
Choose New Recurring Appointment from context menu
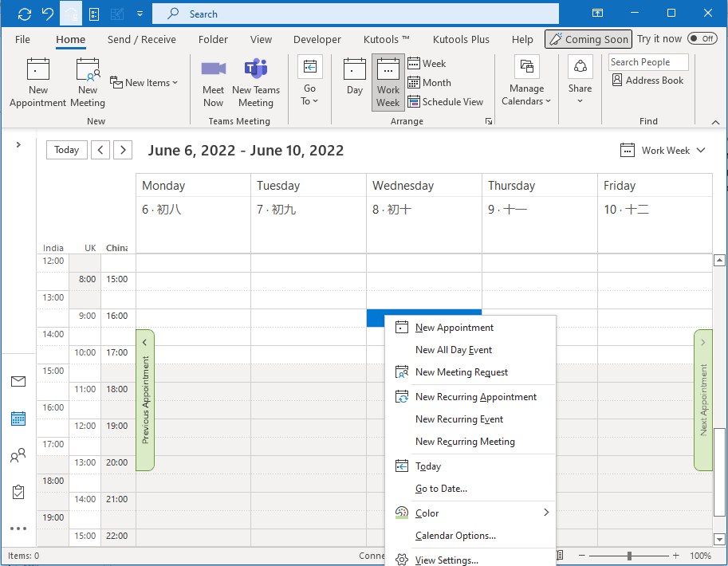[x=475, y=397]
